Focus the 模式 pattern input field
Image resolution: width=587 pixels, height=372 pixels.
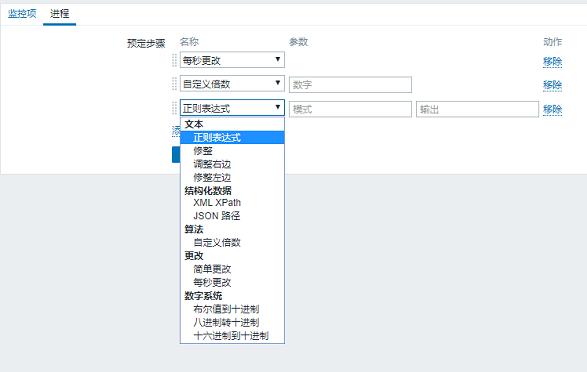click(350, 109)
